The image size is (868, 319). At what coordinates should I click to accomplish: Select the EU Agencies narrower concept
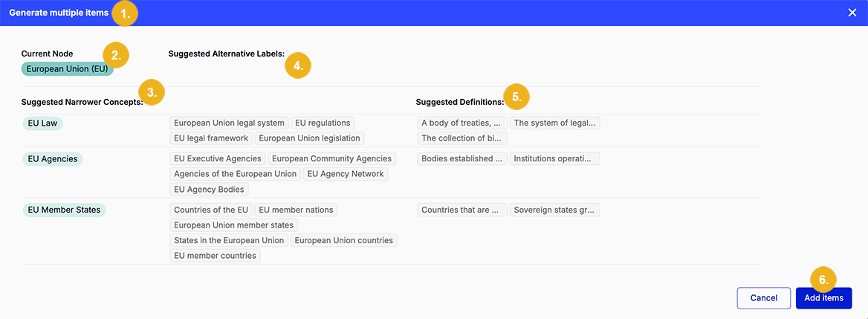point(53,159)
